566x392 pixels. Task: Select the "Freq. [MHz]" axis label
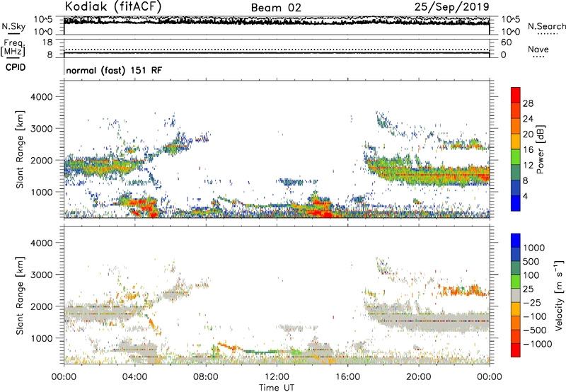click(x=13, y=48)
